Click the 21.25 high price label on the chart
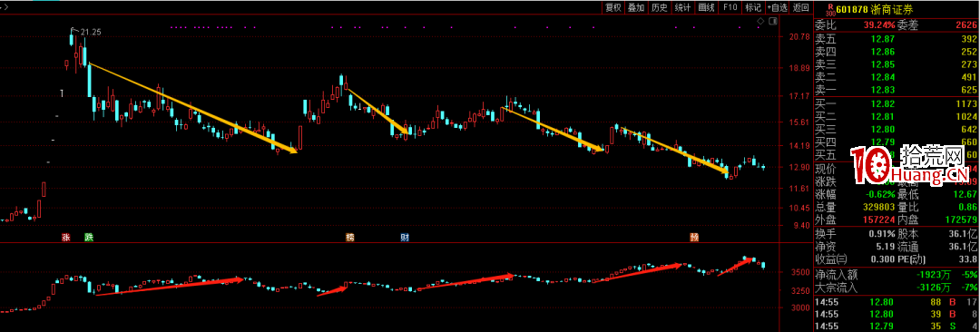The image size is (980, 332). point(92,32)
